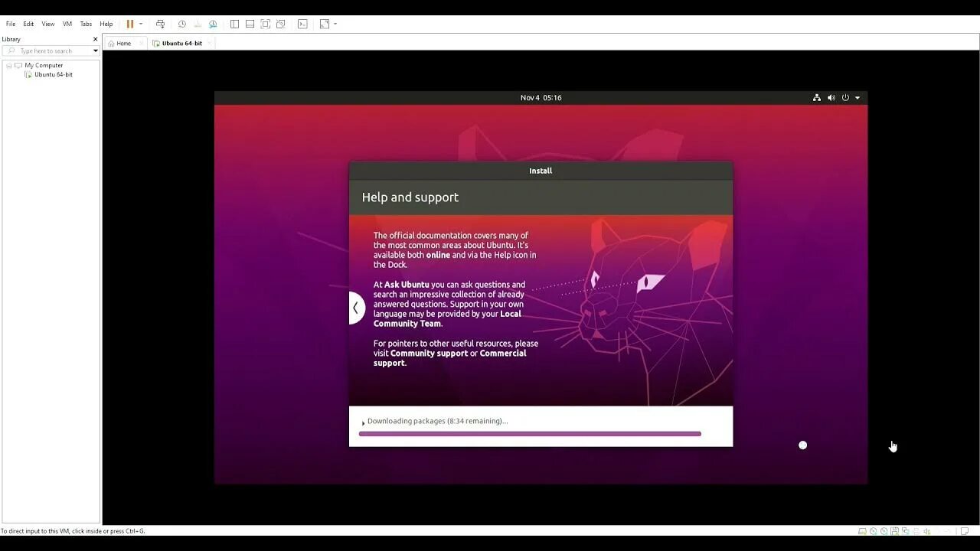Click the hard disk device status icon
This screenshot has height=551, width=980.
pos(862,531)
